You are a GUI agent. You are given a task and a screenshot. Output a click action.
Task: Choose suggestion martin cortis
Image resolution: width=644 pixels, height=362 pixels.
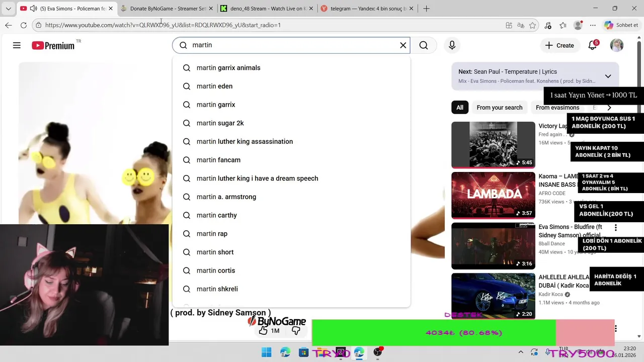coord(291,270)
